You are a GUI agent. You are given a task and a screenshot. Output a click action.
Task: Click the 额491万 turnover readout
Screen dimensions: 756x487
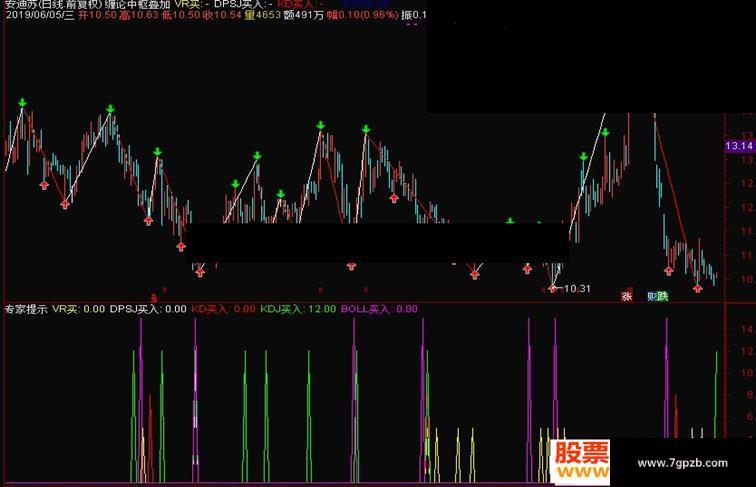coord(304,15)
